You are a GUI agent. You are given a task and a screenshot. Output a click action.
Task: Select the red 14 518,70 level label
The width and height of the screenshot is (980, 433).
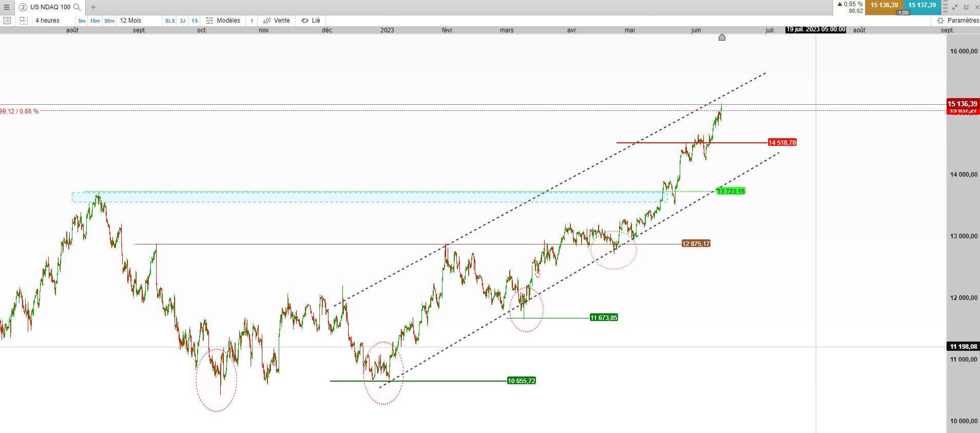(x=782, y=143)
